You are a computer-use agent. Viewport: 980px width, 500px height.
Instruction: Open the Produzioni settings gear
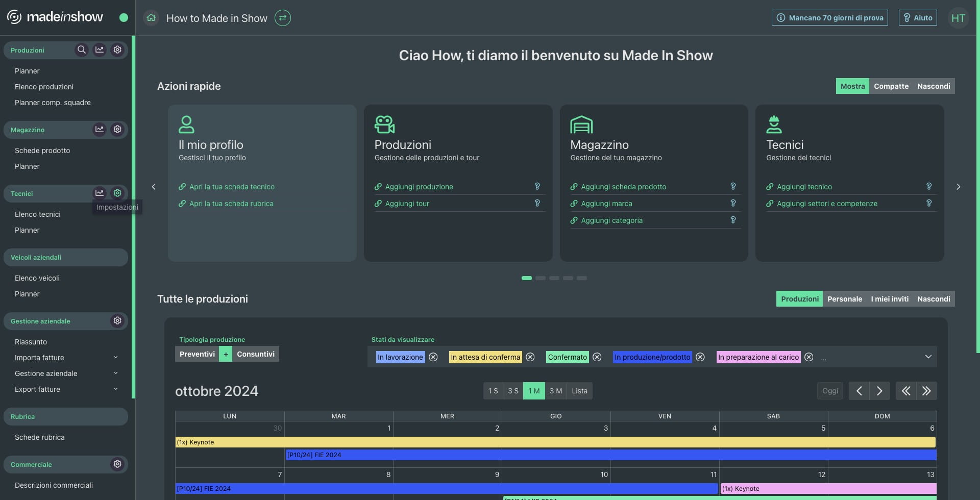coord(117,49)
